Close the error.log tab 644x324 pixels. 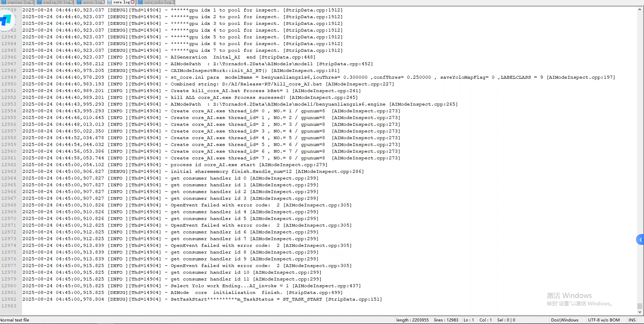coord(103,3)
